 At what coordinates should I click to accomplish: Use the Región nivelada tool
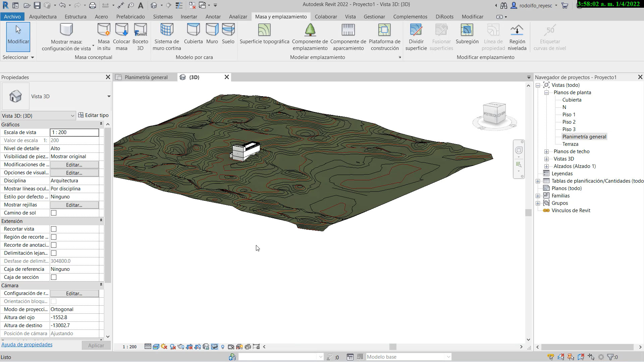(x=517, y=37)
